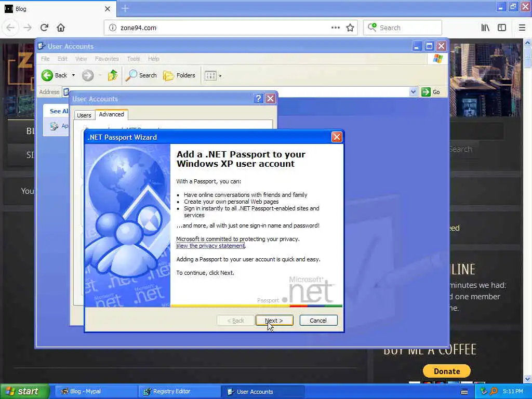This screenshot has height=399, width=532.
Task: Click the Up folder icon in toolbar
Action: click(x=113, y=75)
